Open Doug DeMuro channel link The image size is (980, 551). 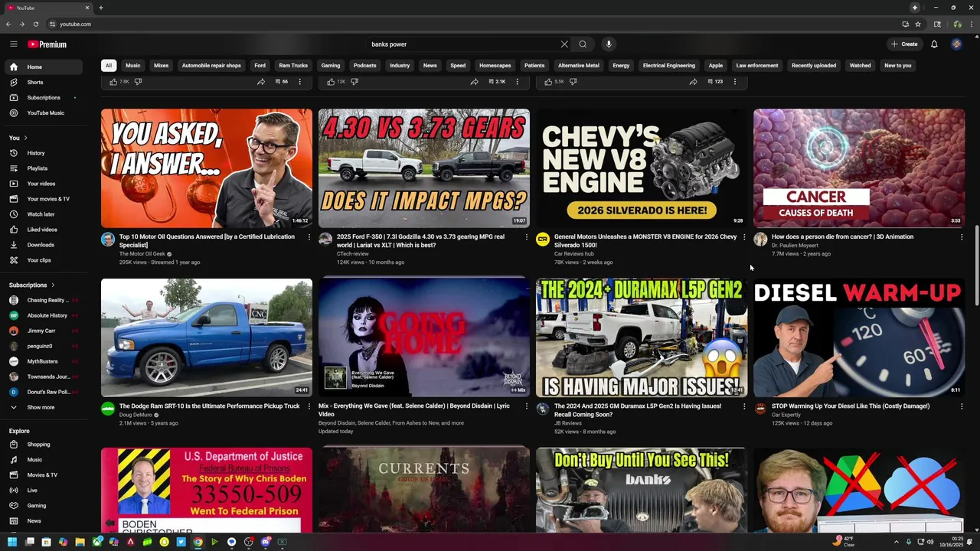[136, 415]
